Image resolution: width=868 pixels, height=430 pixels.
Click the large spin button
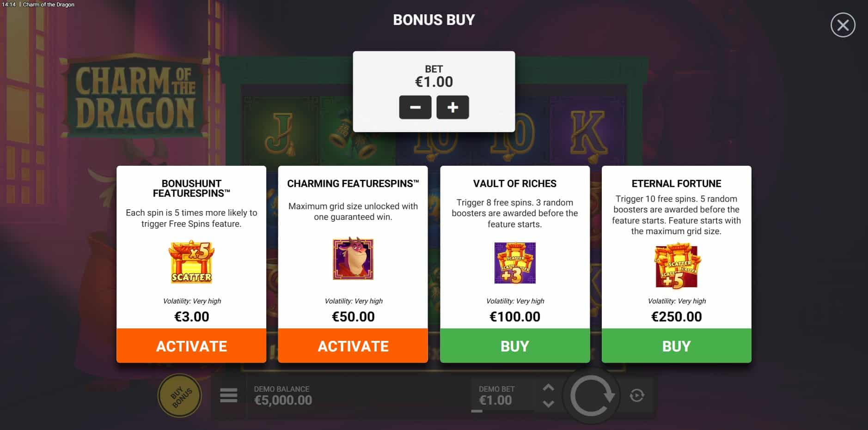[591, 396]
